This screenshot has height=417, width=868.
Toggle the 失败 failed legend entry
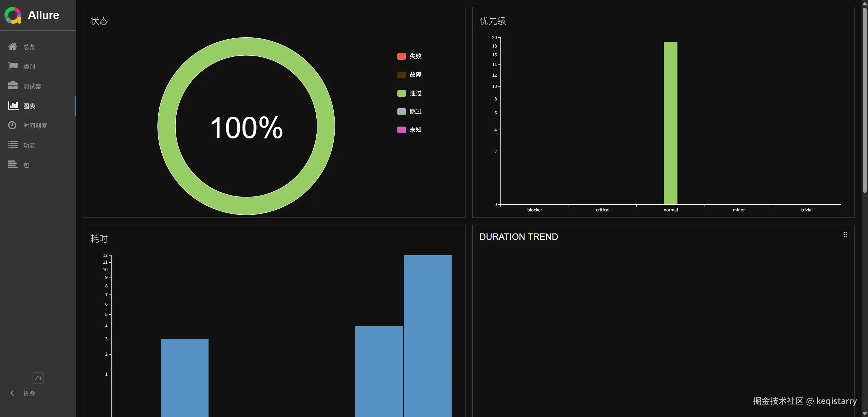(x=415, y=56)
